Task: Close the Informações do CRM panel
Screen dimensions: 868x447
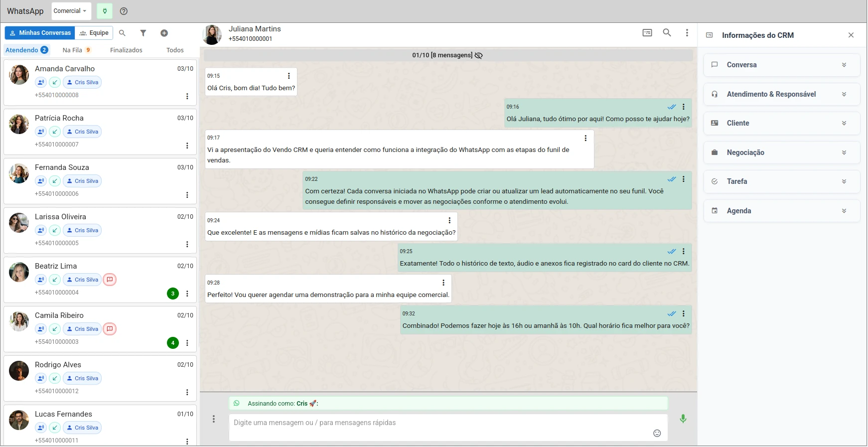Action: tap(851, 35)
